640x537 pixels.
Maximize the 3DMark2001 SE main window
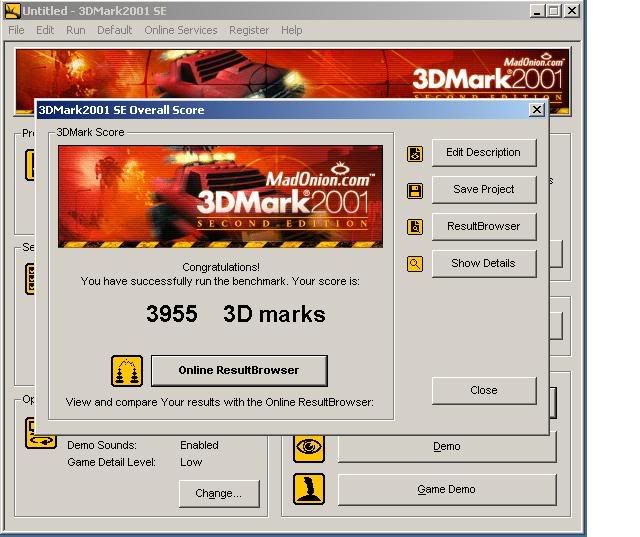[554, 11]
